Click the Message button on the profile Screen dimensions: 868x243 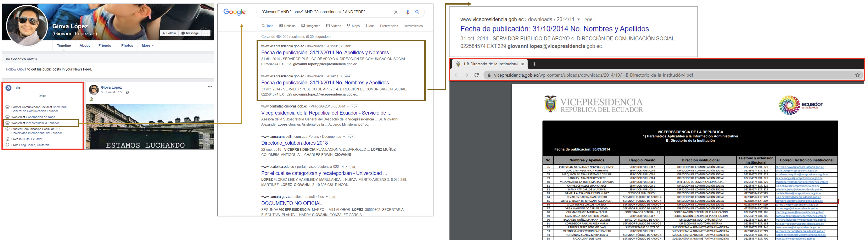coord(190,33)
